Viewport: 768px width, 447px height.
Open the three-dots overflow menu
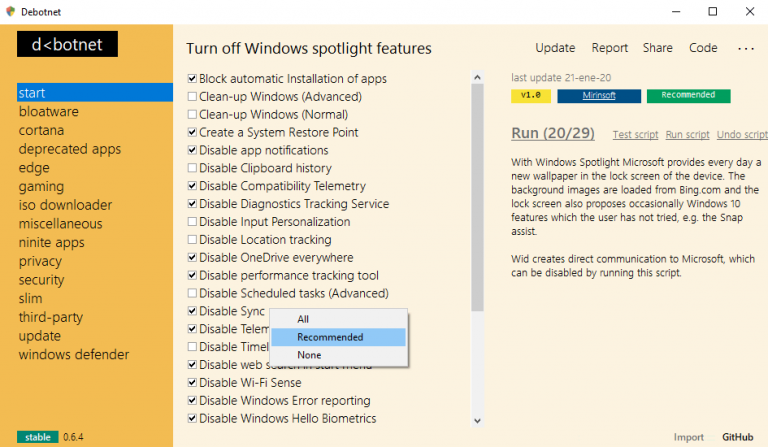coord(746,48)
